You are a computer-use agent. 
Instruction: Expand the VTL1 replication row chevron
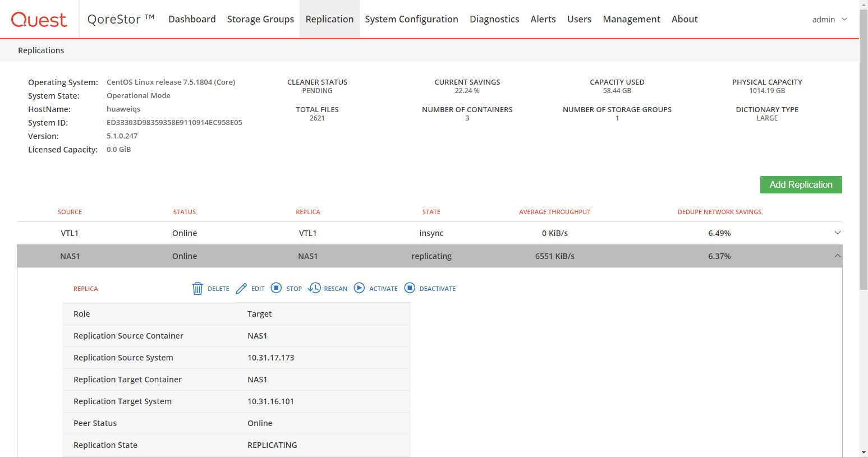point(837,233)
